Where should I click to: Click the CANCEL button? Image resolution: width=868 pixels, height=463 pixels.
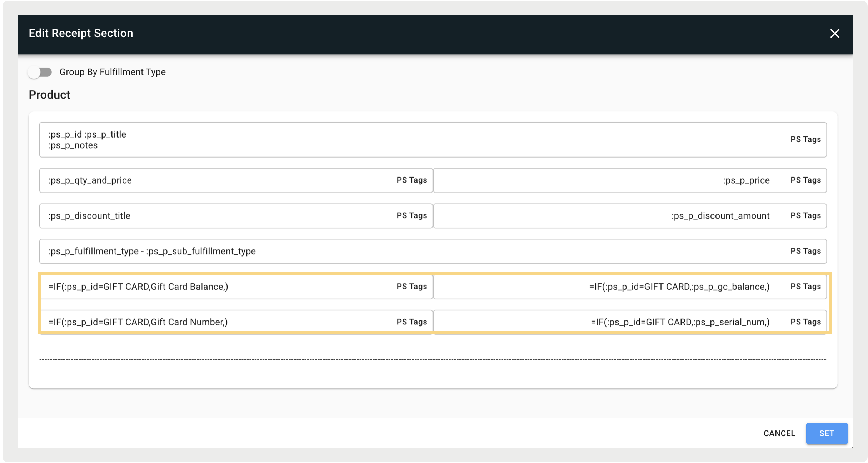779,433
